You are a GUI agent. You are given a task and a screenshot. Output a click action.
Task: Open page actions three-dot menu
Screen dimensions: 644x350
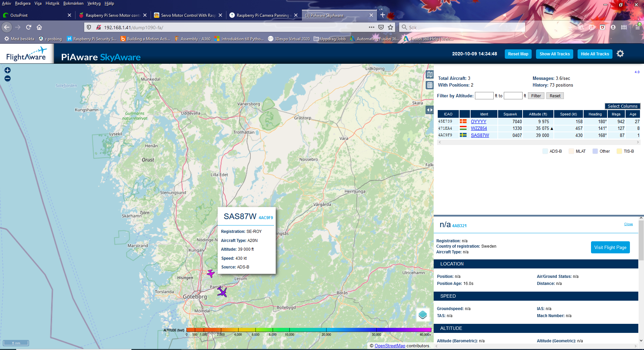[371, 27]
